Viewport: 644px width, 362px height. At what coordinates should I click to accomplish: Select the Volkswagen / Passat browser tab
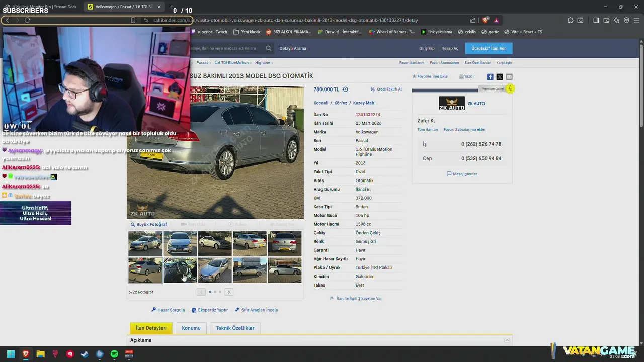[125, 7]
